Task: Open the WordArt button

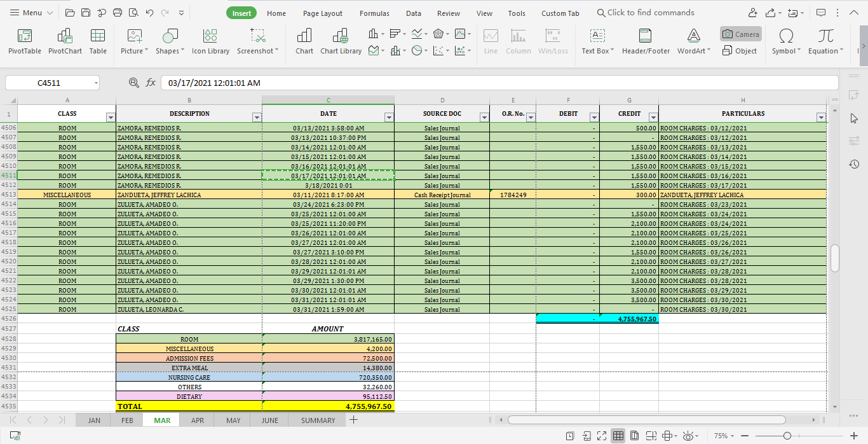Action: click(694, 41)
